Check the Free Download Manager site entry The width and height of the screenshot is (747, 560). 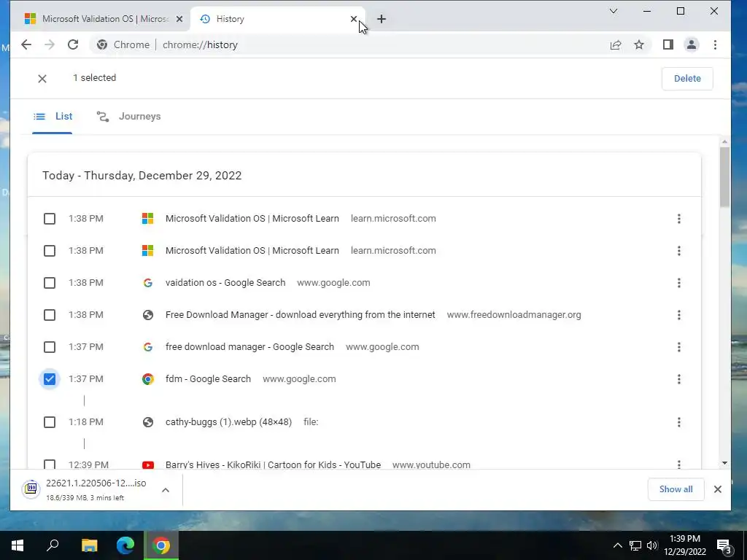pyautogui.click(x=50, y=315)
